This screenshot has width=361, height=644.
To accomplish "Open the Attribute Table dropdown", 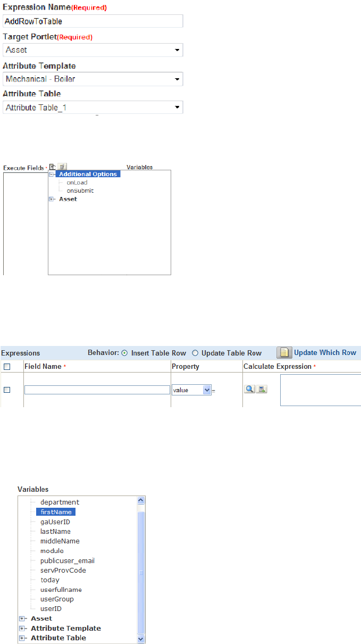I will (x=93, y=108).
